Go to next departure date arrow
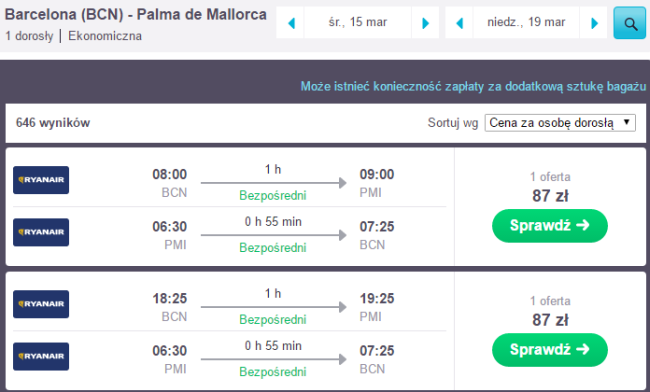This screenshot has height=392, width=650. coord(425,23)
